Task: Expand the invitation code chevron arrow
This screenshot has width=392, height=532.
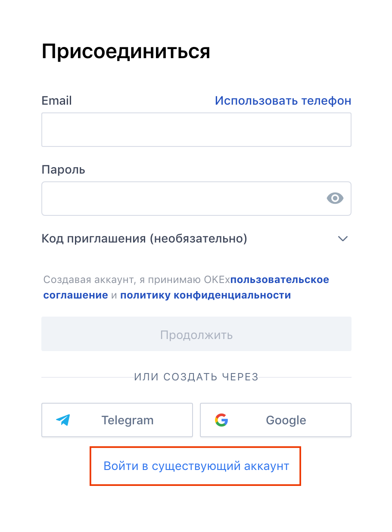Action: (x=343, y=239)
